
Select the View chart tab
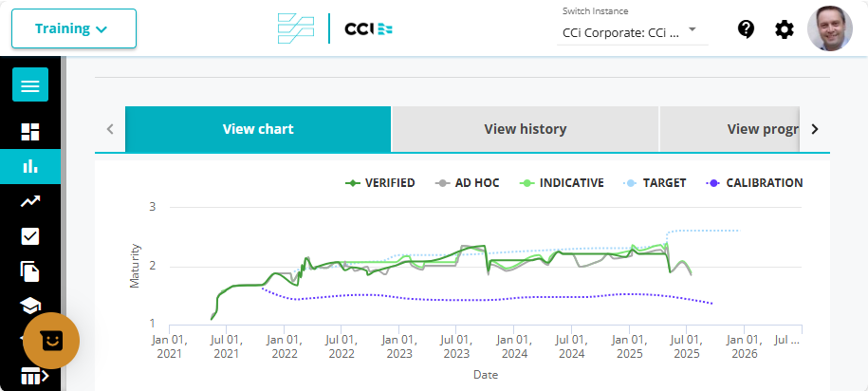point(258,129)
